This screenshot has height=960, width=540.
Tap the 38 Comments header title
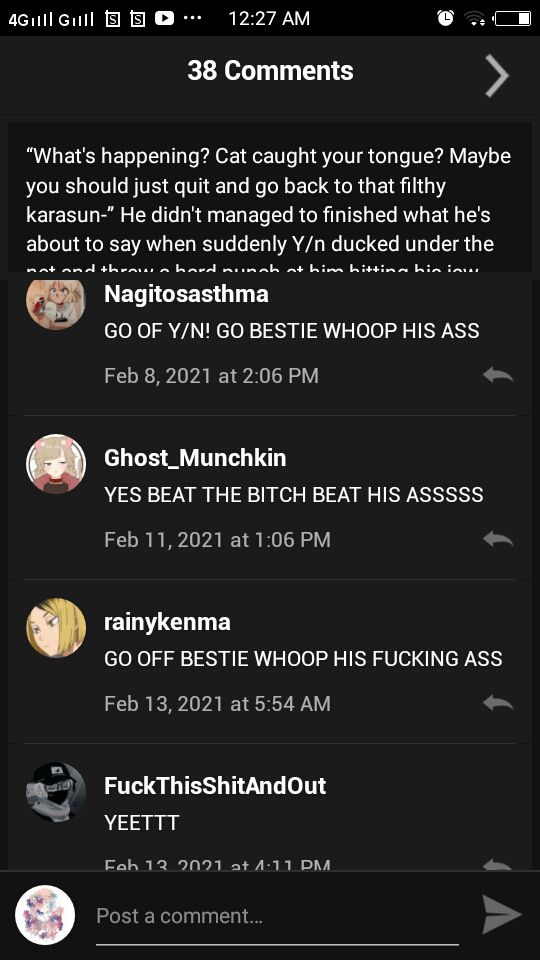[270, 71]
